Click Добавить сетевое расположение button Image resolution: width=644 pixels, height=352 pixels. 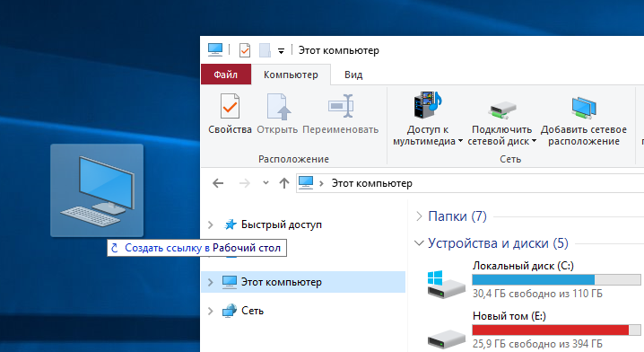pos(583,119)
